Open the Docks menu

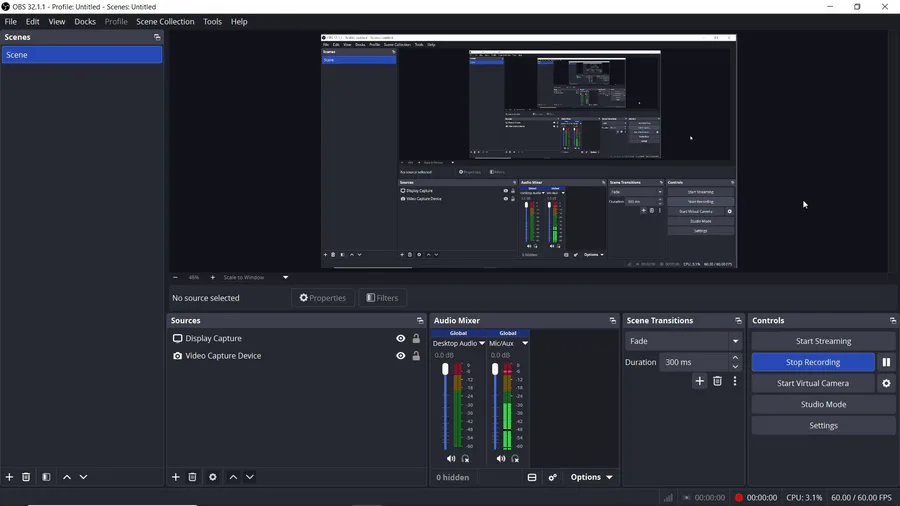[85, 21]
